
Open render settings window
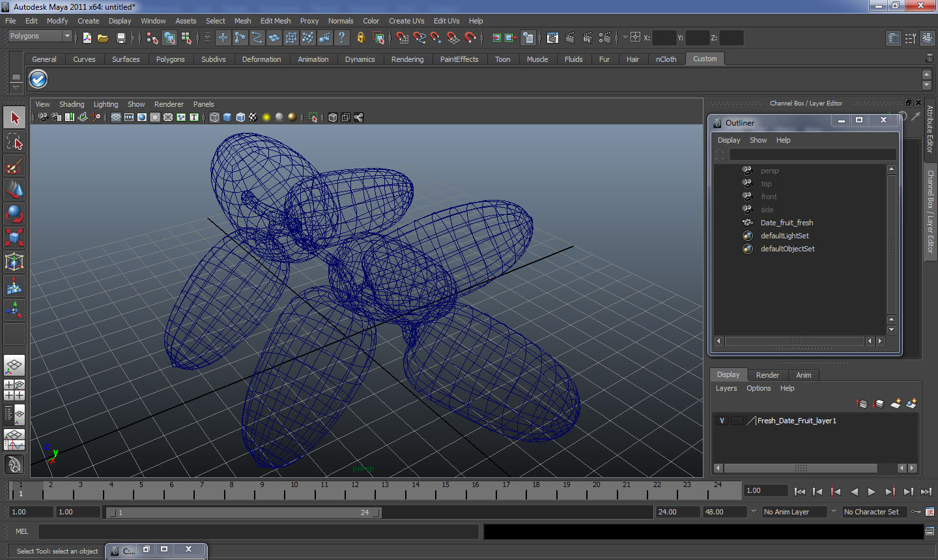pyautogui.click(x=604, y=38)
